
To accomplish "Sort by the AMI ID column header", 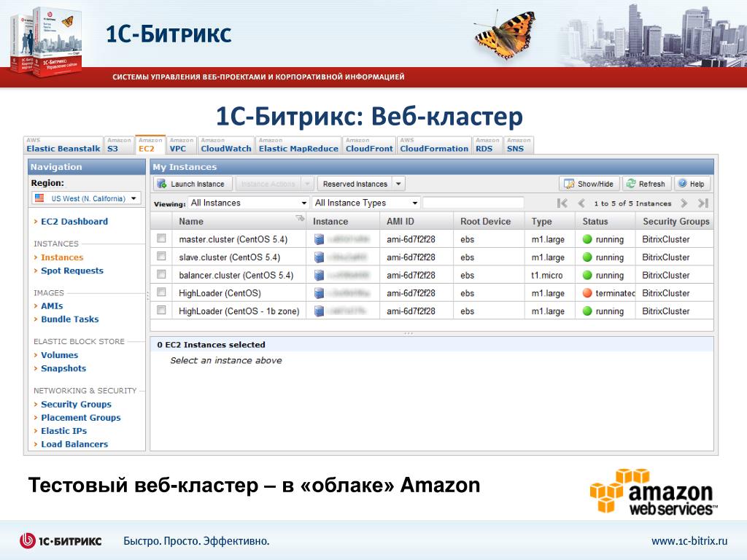I will tap(400, 222).
